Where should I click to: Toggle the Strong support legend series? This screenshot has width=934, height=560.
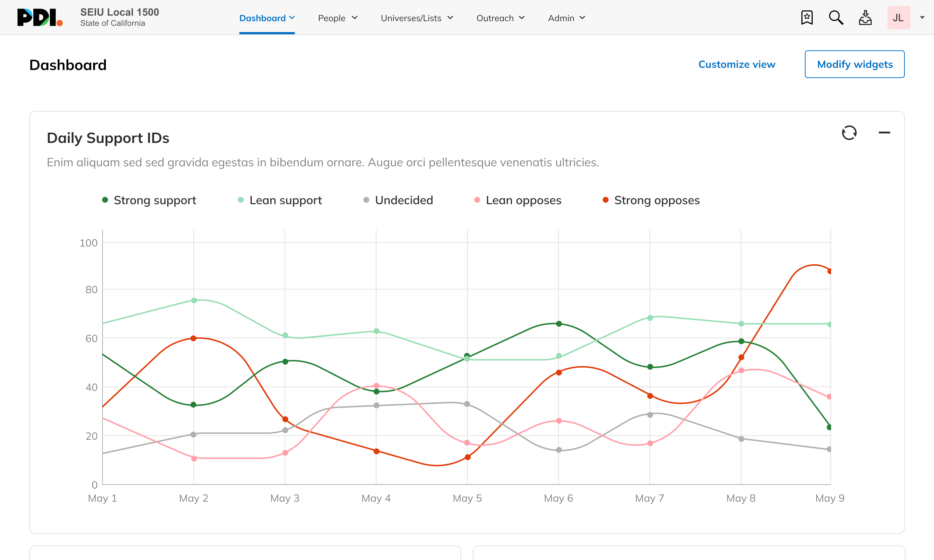(149, 200)
